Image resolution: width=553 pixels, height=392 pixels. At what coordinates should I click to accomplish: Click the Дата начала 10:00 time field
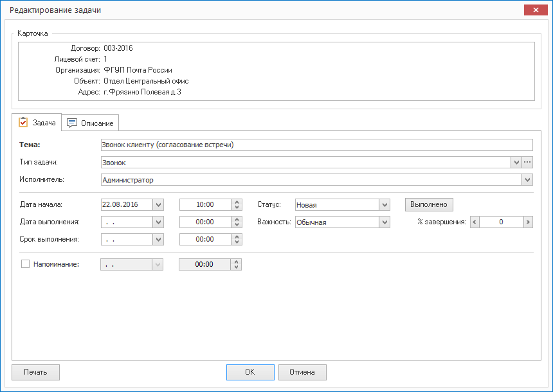point(205,204)
